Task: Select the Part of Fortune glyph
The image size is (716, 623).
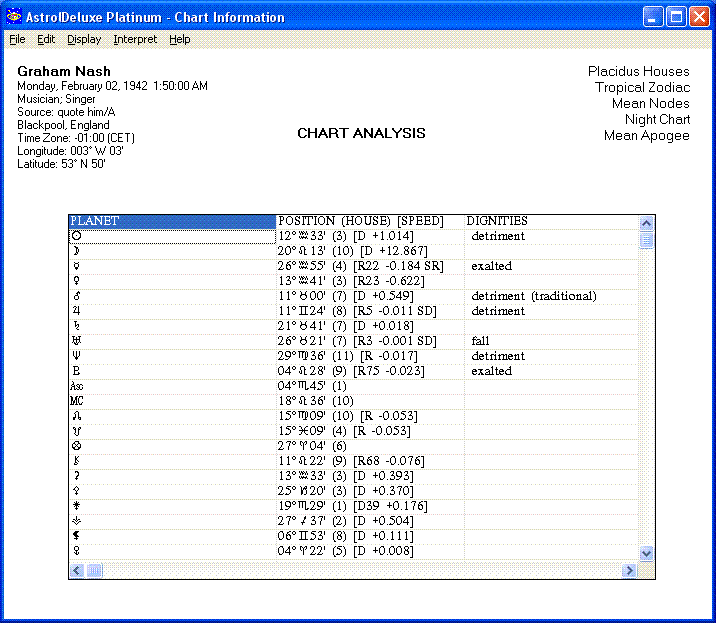Action: [76, 446]
